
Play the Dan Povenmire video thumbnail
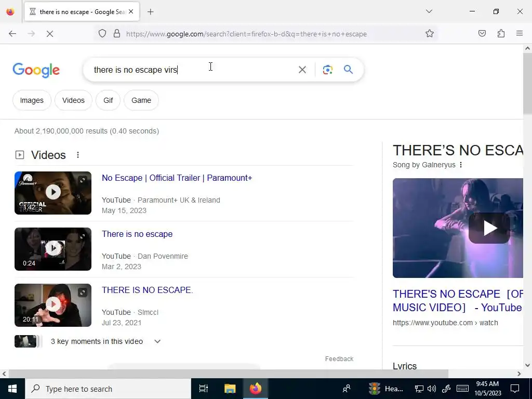coord(53,249)
